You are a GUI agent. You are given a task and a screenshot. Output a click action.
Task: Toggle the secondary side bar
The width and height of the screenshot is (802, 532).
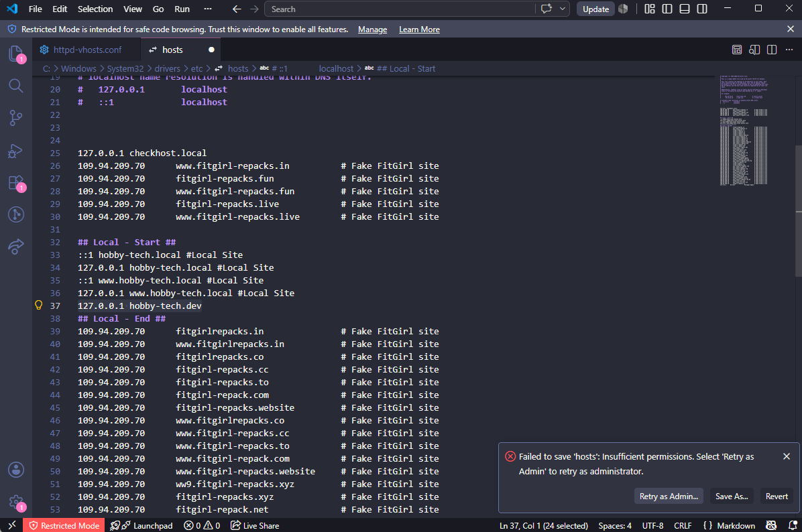pos(702,9)
